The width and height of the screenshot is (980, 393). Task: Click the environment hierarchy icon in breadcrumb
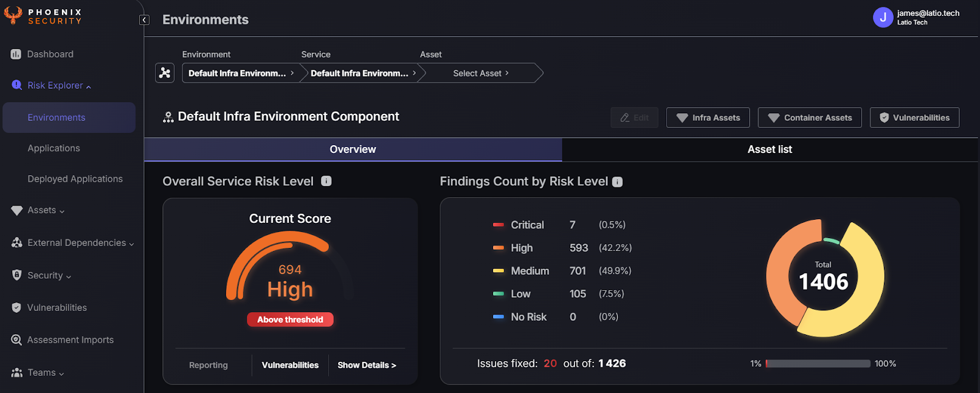[165, 73]
